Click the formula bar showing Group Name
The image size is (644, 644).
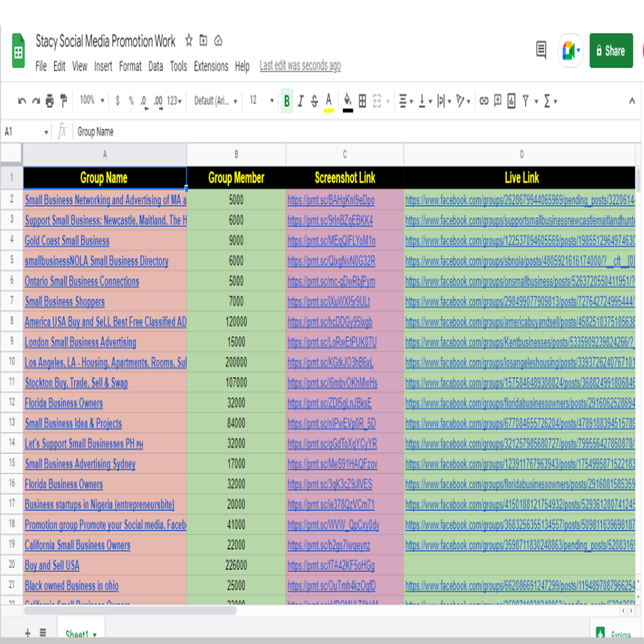[x=355, y=131]
